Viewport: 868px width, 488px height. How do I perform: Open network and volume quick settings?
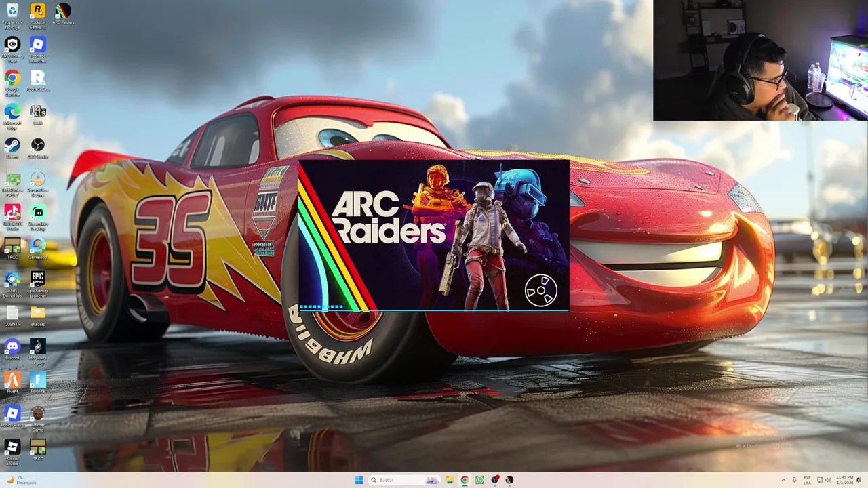click(824, 480)
